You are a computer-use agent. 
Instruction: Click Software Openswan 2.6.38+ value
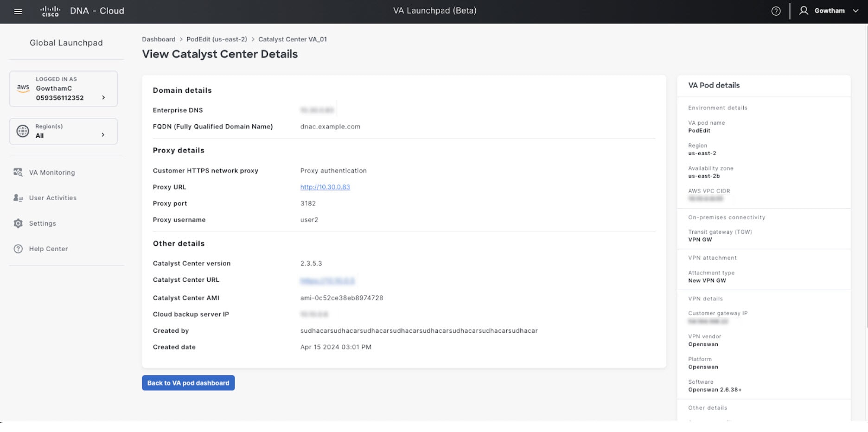coord(715,390)
